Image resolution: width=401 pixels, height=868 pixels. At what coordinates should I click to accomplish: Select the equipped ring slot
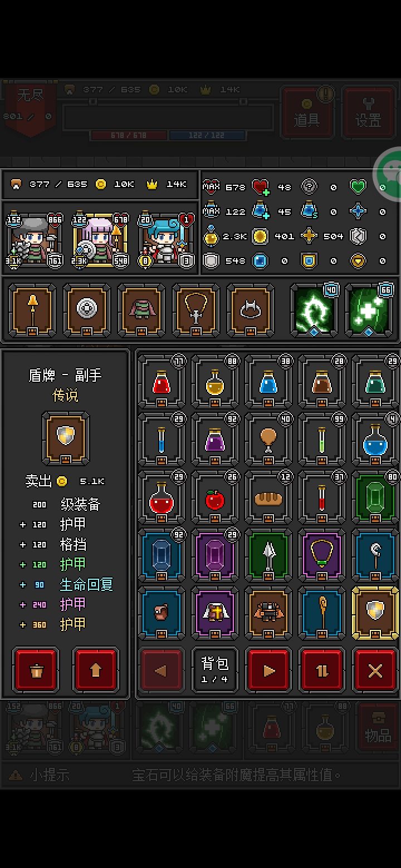click(x=251, y=309)
